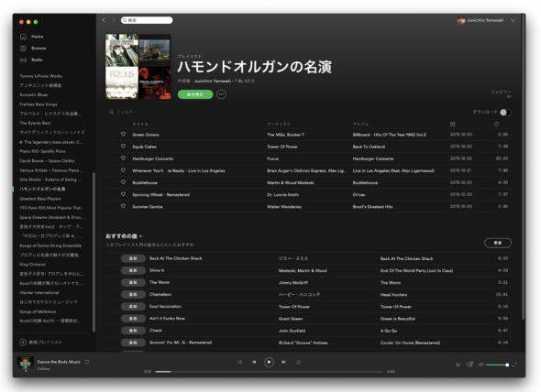
Task: Open the Junichiro Yamasaki account dropdown
Action: (x=513, y=20)
